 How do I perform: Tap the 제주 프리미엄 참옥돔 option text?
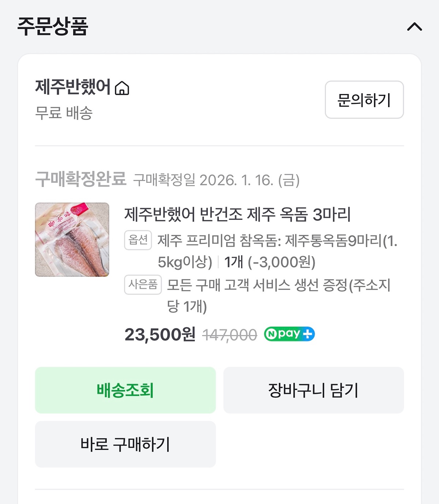click(277, 251)
